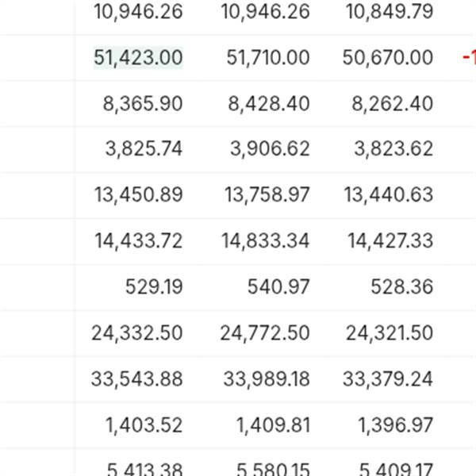The image size is (476, 476).
Task: Select the cell showing 8,428.40
Action: pyautogui.click(x=269, y=104)
